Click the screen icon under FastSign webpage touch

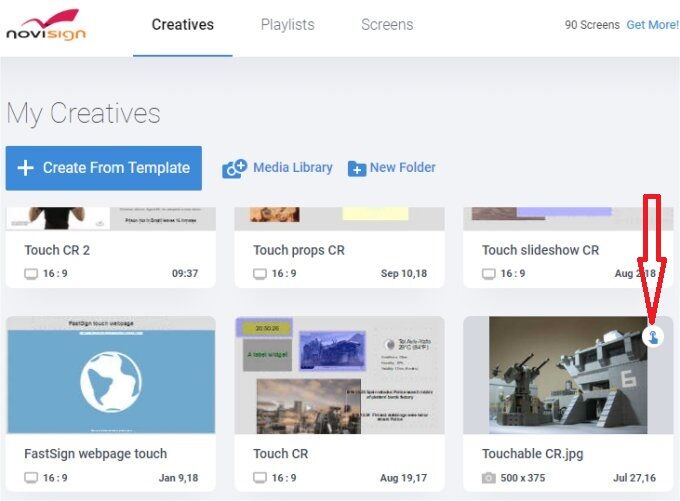click(x=32, y=478)
